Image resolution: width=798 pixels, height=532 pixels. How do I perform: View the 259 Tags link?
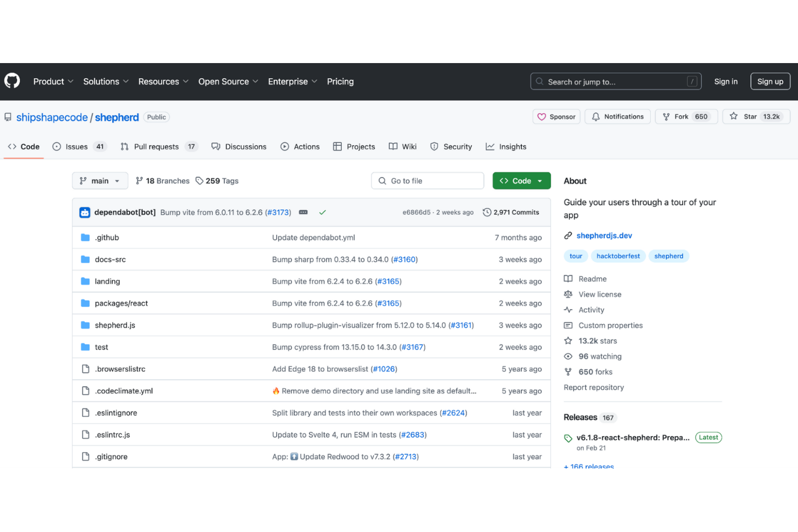[x=217, y=181]
